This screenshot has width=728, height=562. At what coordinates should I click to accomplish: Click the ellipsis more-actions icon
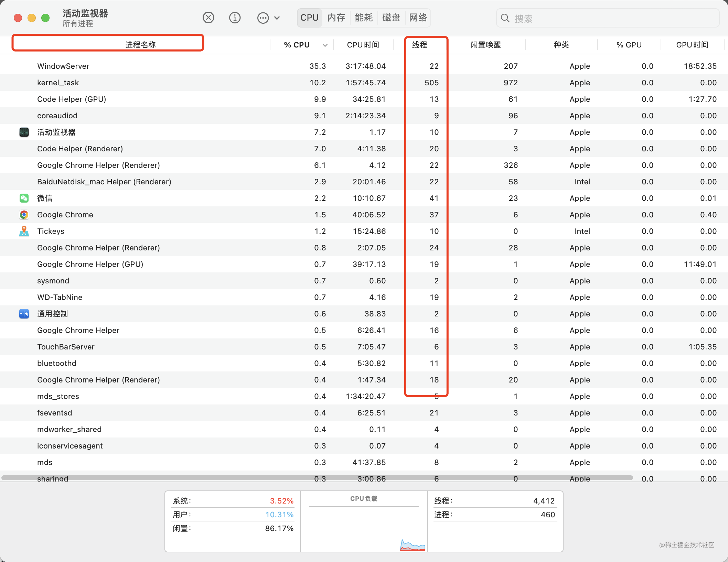coord(263,18)
